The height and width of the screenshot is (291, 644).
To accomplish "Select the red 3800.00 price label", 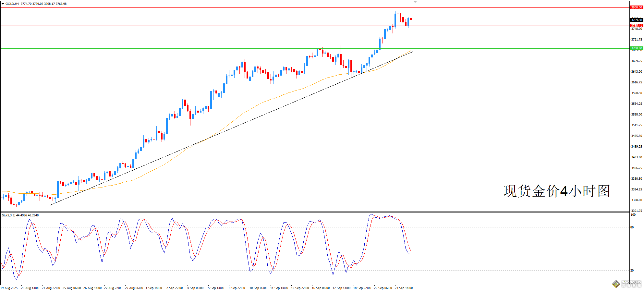I will click(636, 7).
